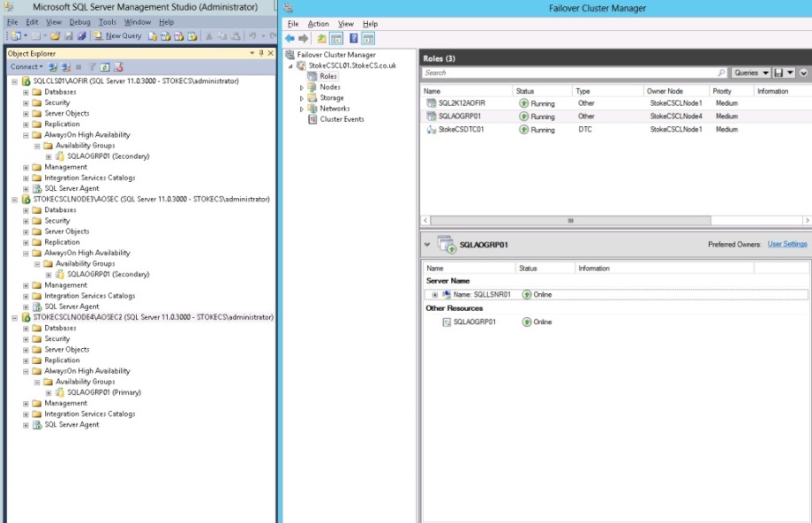The width and height of the screenshot is (812, 523).
Task: Sort roles by the Status column header
Action: 542,91
